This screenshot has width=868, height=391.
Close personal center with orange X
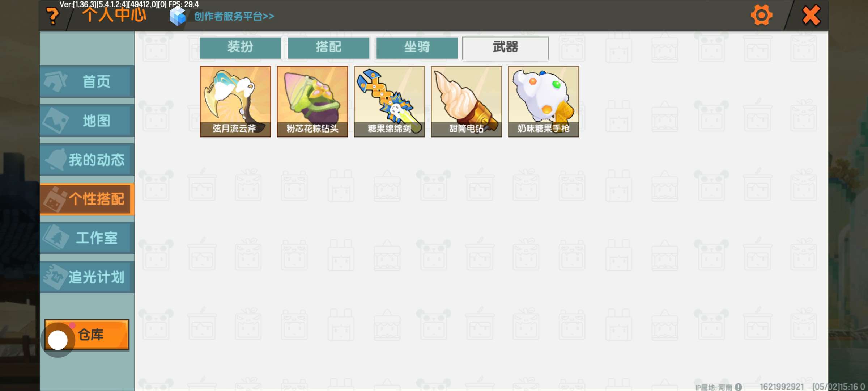[x=811, y=15]
